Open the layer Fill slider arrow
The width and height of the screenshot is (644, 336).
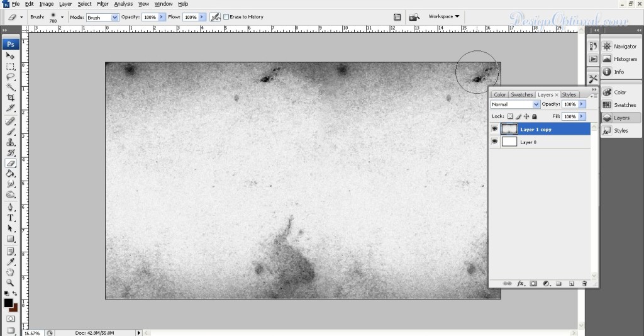coord(582,116)
